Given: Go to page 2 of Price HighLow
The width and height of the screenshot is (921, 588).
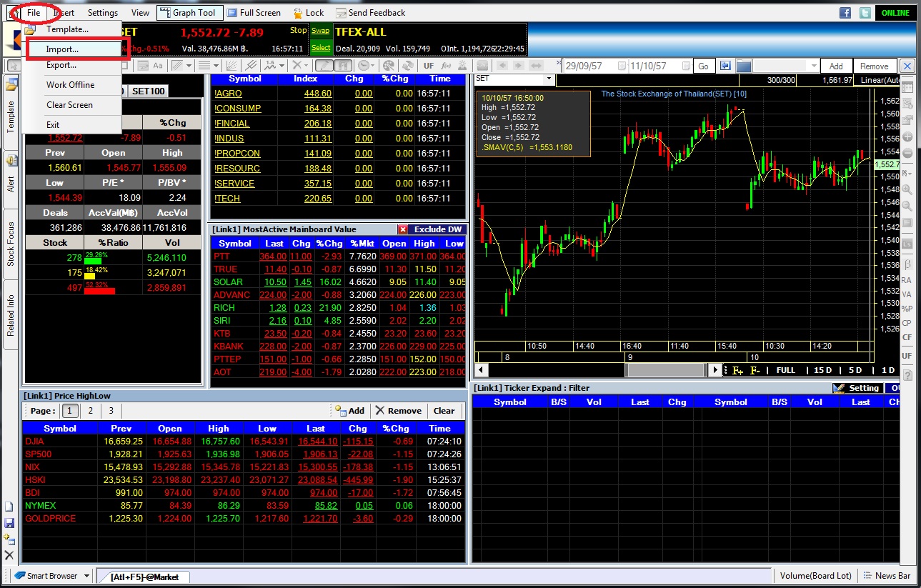Looking at the screenshot, I should [x=90, y=411].
